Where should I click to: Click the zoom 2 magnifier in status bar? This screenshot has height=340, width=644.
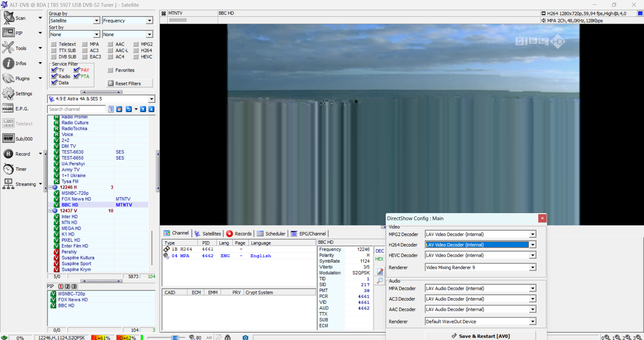[x=628, y=337]
